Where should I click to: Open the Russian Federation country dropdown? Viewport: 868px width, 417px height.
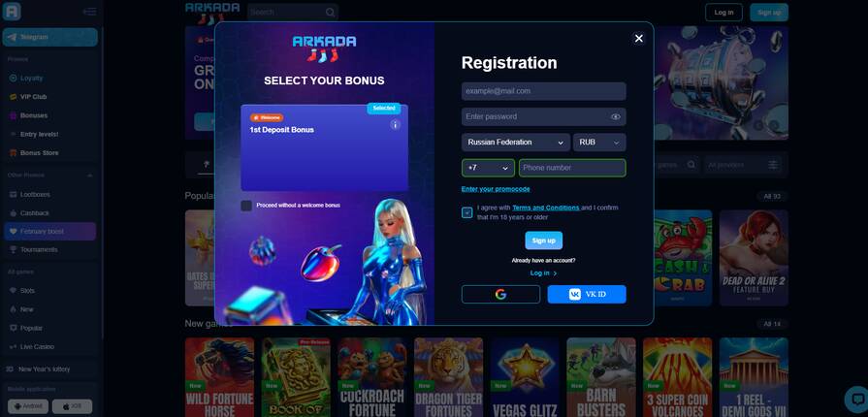tap(515, 143)
